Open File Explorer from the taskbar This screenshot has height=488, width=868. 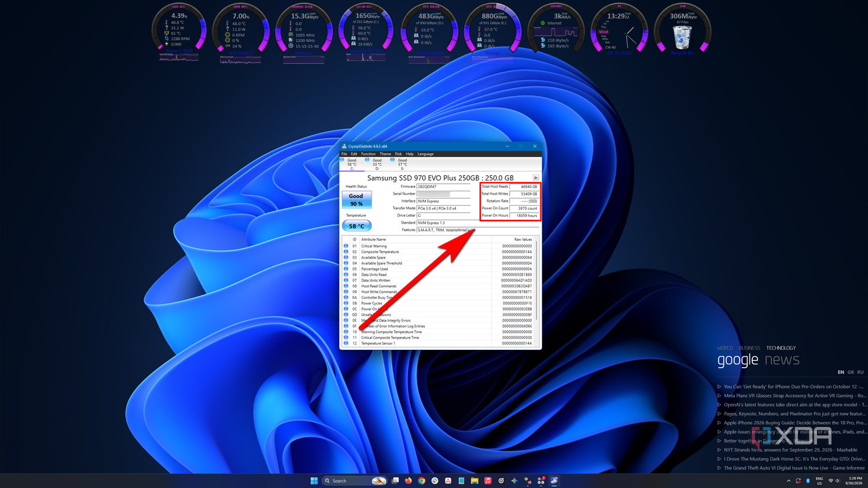tap(475, 480)
